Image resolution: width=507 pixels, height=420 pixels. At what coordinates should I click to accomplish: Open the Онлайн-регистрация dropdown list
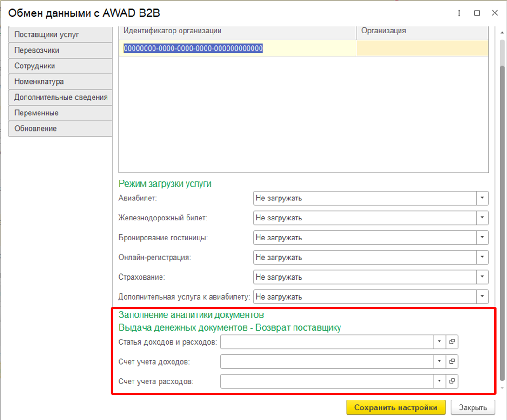coord(482,257)
